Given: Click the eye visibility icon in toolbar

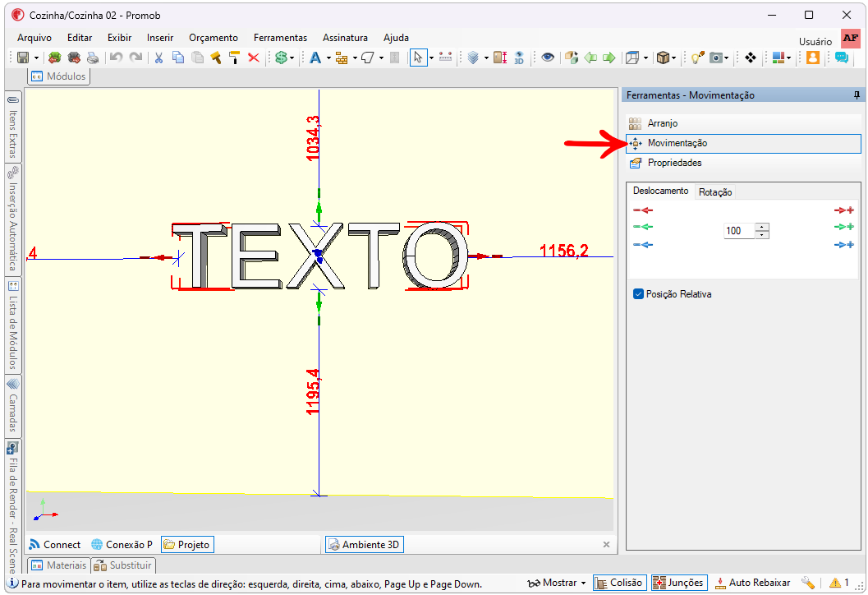Looking at the screenshot, I should coord(547,58).
